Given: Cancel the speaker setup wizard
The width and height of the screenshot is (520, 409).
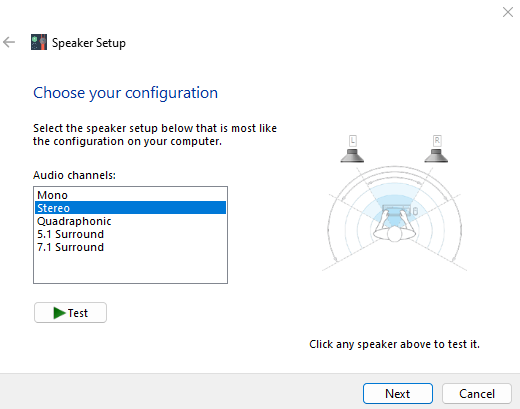Looking at the screenshot, I should (477, 393).
